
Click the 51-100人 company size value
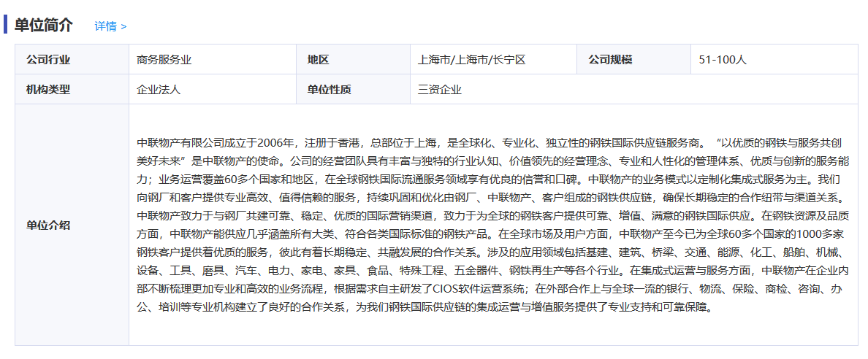click(x=723, y=60)
